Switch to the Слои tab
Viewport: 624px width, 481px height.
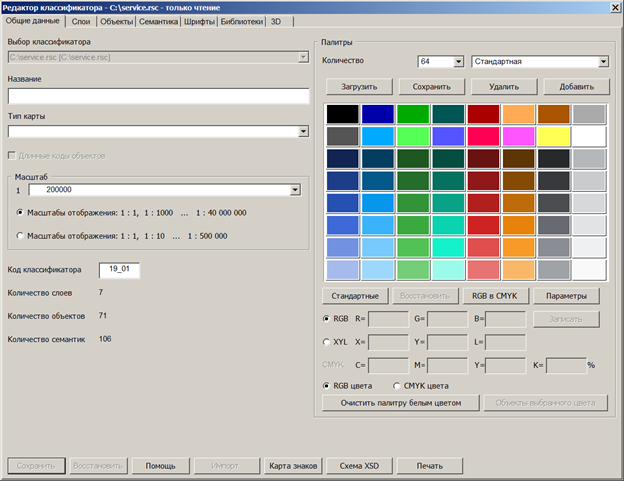(x=80, y=20)
